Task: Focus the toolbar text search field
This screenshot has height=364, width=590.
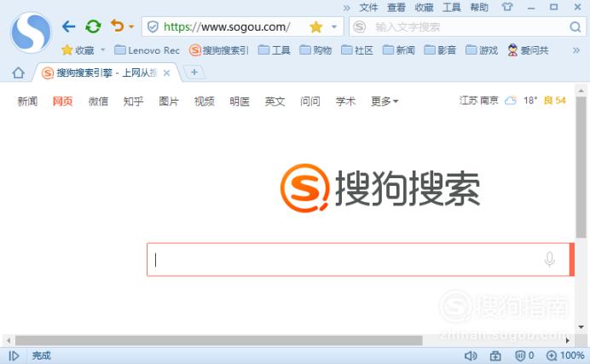Action: 470,27
